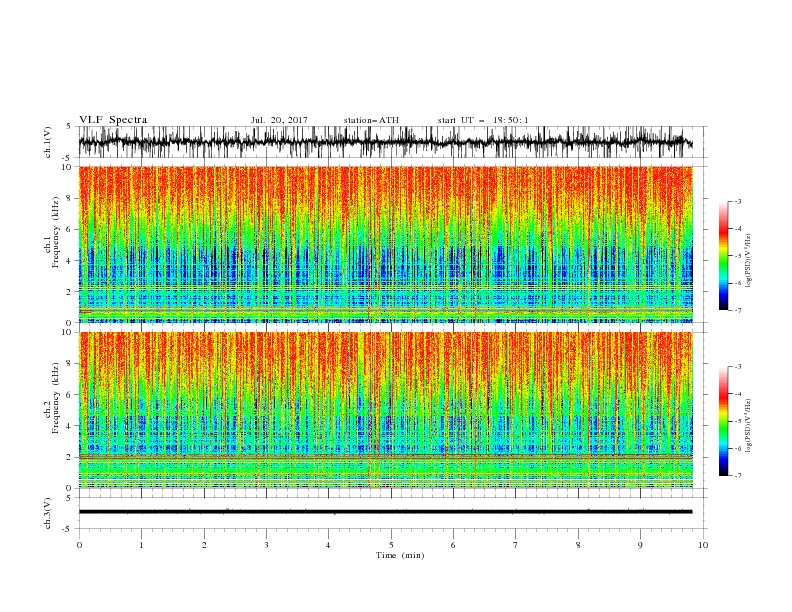
Task: Click the time axis tick label '2'
Action: tap(204, 545)
